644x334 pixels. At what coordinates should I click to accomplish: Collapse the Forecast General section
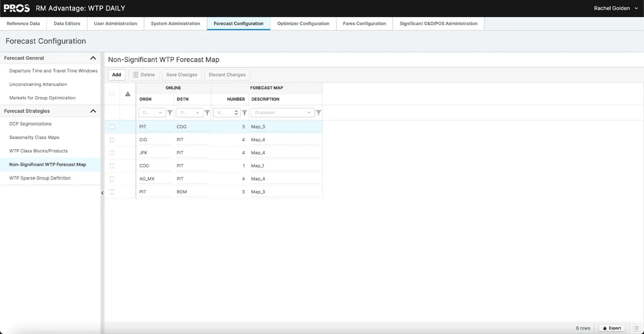coord(93,58)
